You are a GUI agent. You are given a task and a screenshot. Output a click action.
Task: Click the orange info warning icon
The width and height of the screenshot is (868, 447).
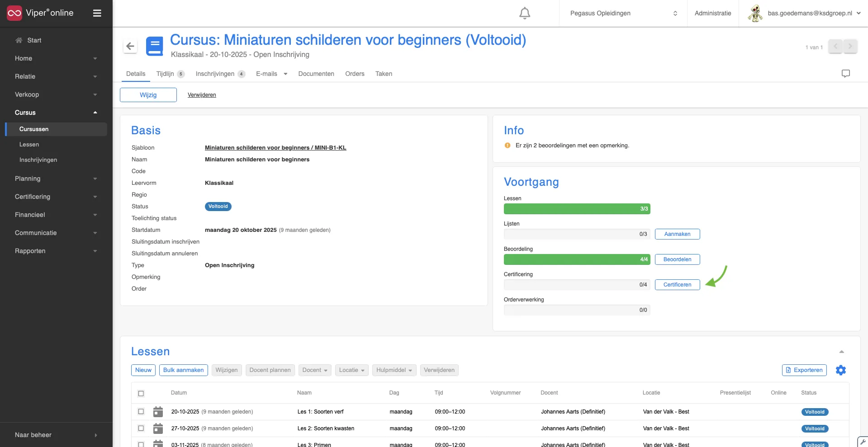pos(508,146)
